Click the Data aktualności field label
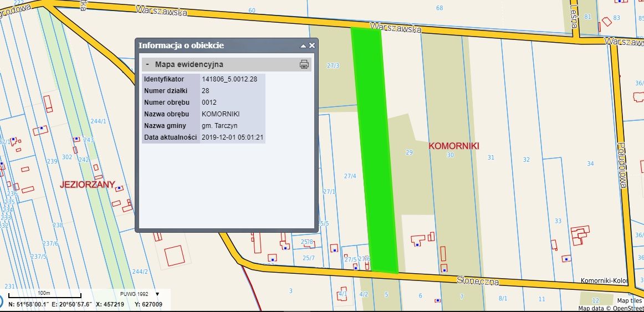This screenshot has width=644, height=312. click(x=171, y=137)
